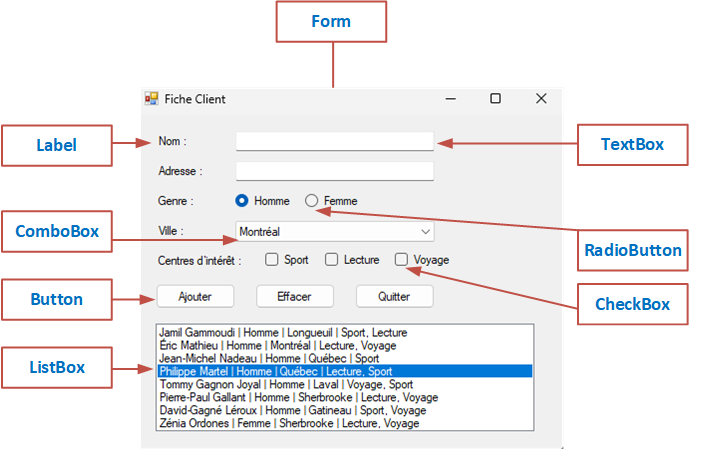
Task: Maximize the Fiche Client window
Action: [x=495, y=99]
